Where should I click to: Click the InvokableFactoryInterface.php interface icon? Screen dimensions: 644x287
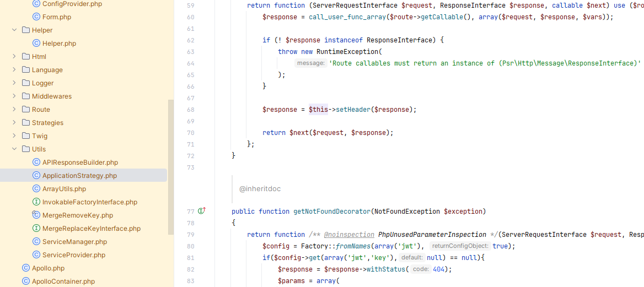[36, 202]
